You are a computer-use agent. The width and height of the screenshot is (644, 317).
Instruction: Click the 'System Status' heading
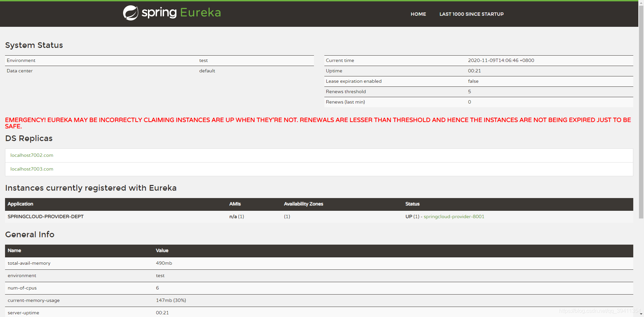pos(34,45)
